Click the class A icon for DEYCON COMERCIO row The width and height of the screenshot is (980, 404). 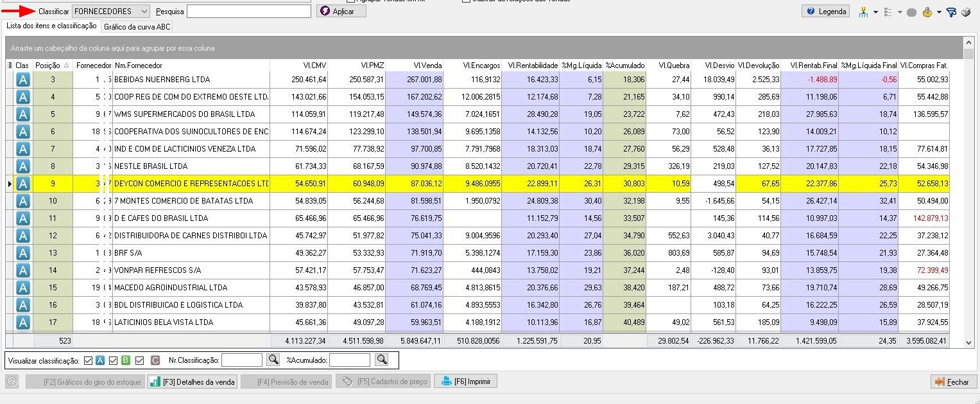(23, 184)
